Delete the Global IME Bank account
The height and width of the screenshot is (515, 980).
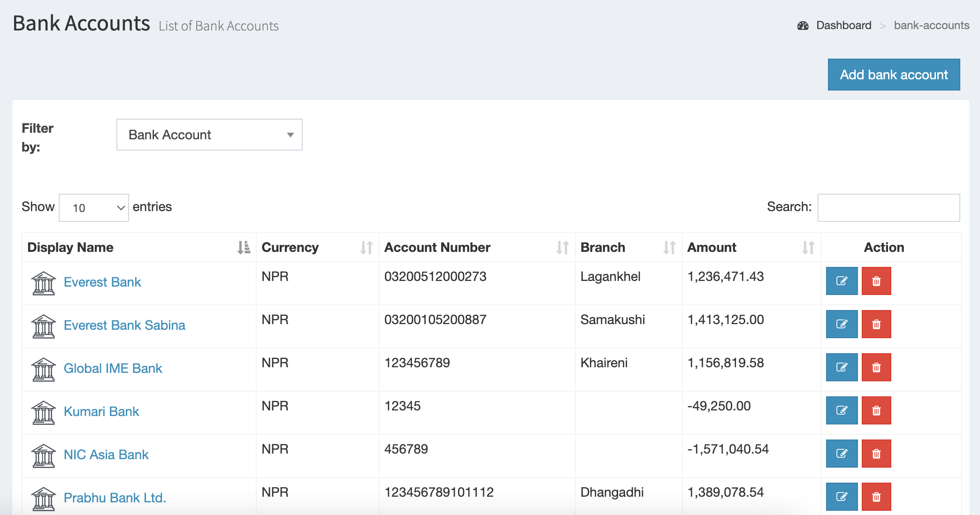(x=876, y=367)
